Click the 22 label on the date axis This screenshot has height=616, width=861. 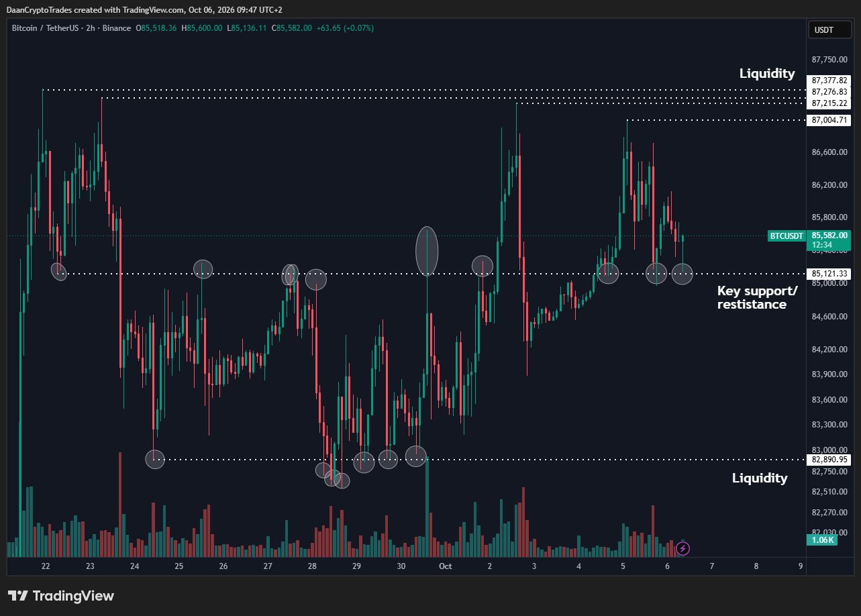coord(46,566)
